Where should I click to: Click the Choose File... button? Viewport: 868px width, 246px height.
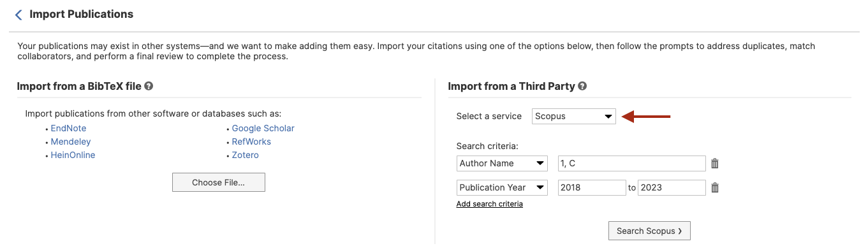click(x=219, y=182)
